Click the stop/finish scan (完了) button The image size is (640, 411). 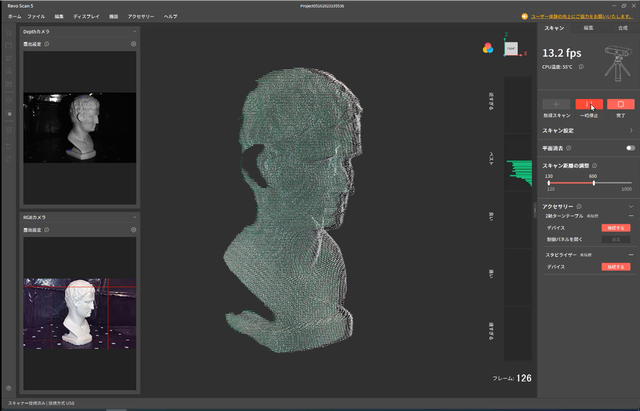click(x=621, y=104)
